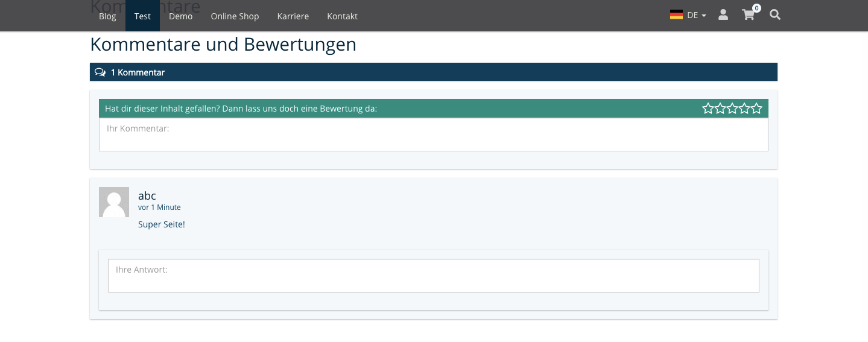Click the cart count badge 0

tap(756, 8)
